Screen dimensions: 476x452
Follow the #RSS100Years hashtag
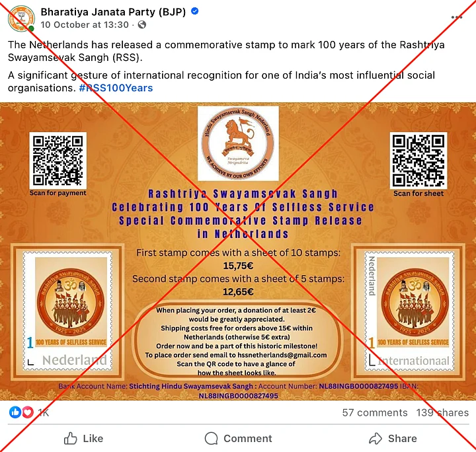click(x=116, y=88)
